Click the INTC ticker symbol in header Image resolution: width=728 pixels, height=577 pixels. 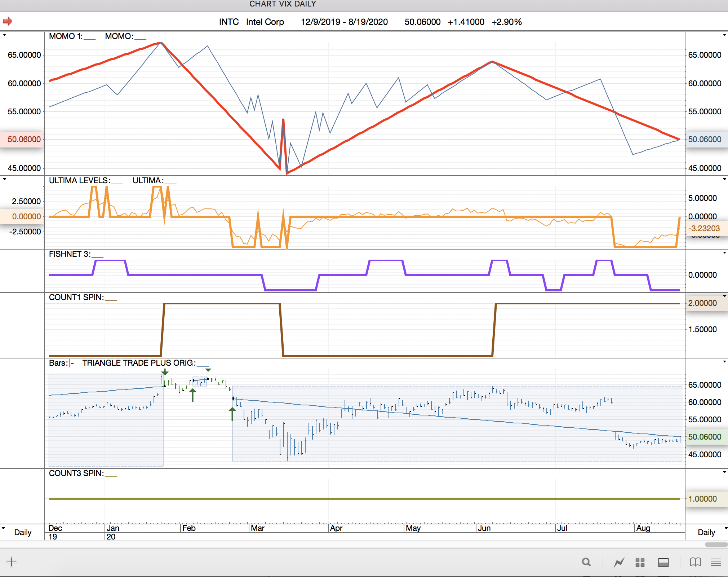[x=229, y=22]
